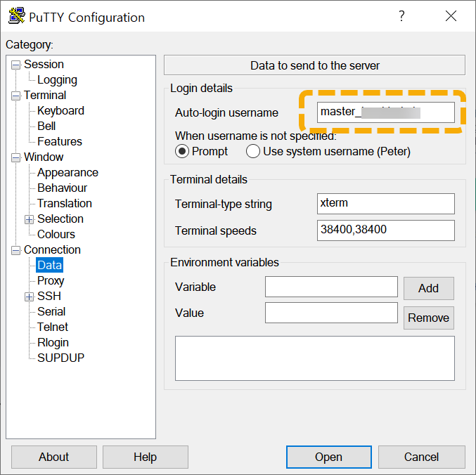This screenshot has width=476, height=475.
Task: Click the environment Value field
Action: tap(331, 313)
